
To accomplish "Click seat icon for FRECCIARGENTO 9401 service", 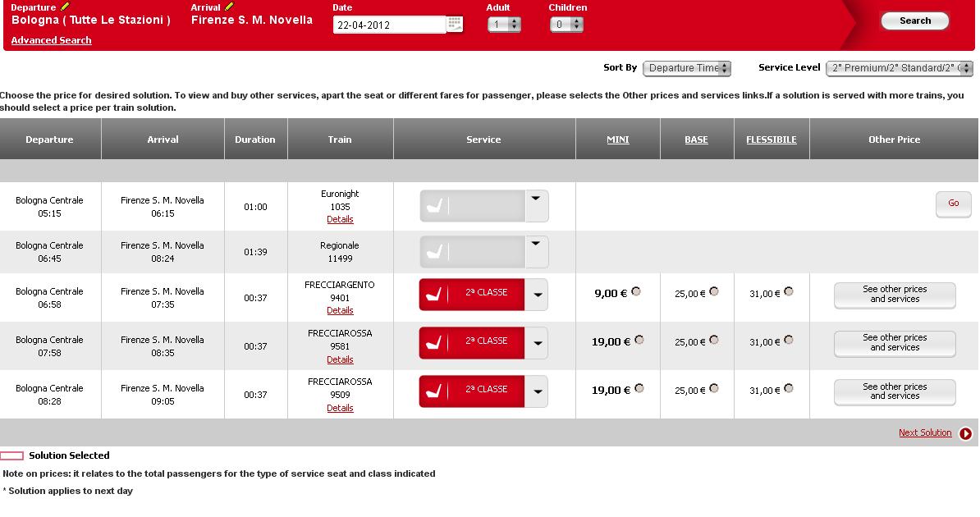I will 434,295.
